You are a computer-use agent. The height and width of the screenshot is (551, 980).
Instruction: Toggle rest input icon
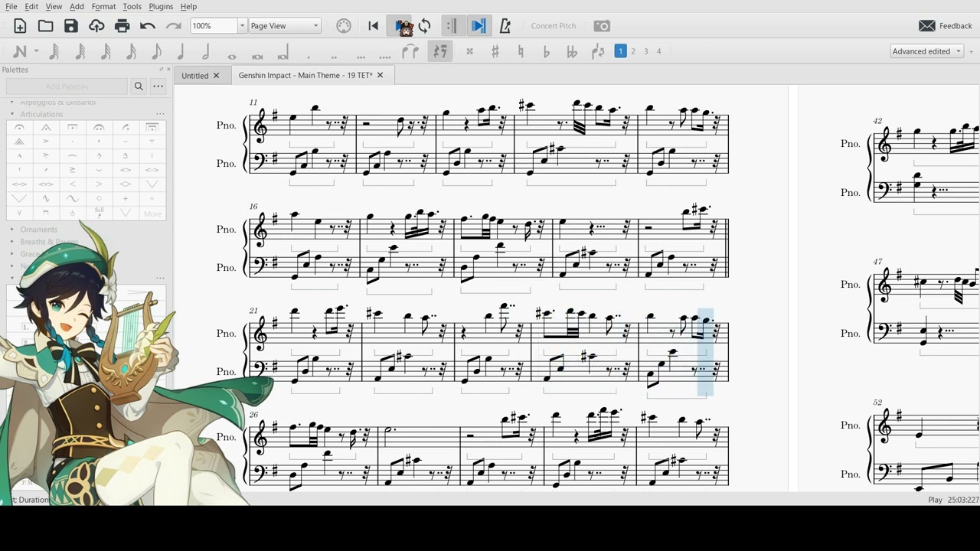(x=440, y=52)
